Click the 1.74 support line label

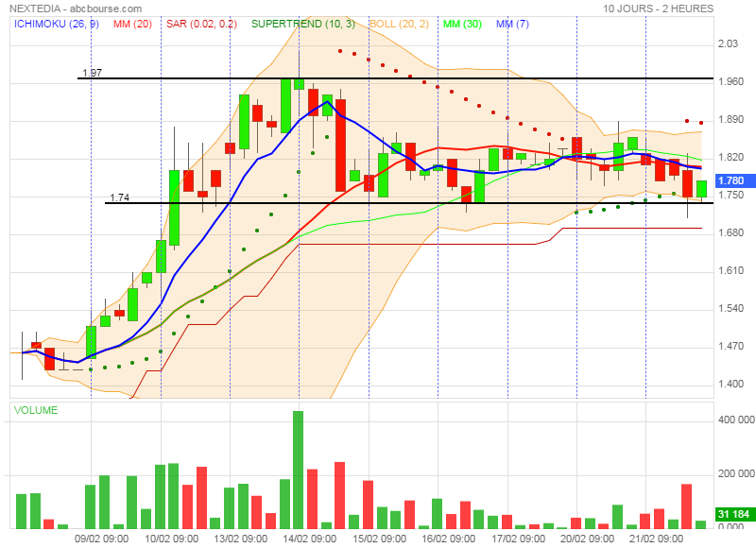point(120,197)
